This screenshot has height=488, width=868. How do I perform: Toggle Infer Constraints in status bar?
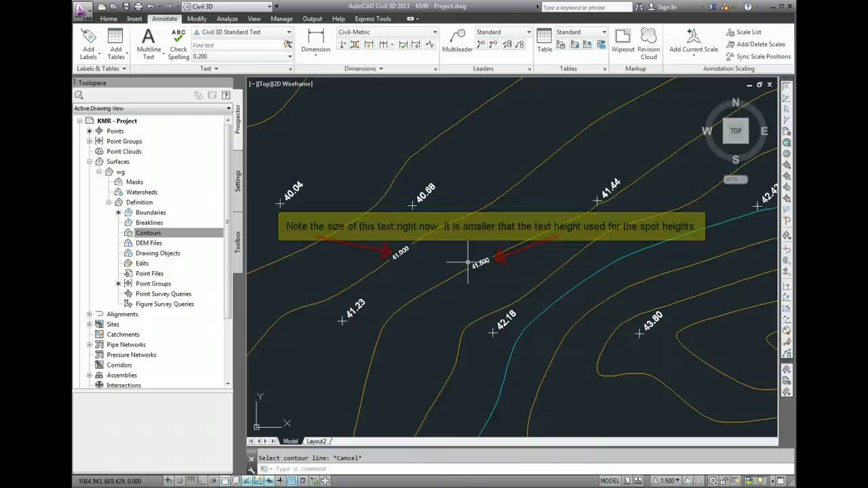coord(168,481)
